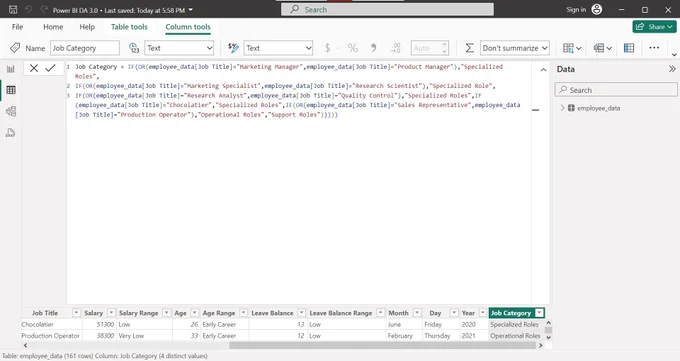Open the File menu
Viewport: 680px width, 361px height.
pyautogui.click(x=17, y=27)
